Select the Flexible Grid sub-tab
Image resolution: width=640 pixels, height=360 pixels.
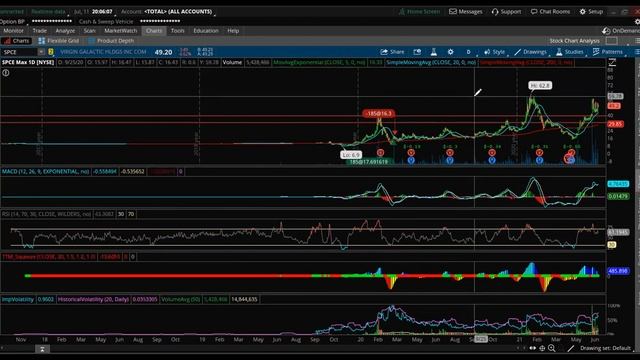click(x=58, y=41)
